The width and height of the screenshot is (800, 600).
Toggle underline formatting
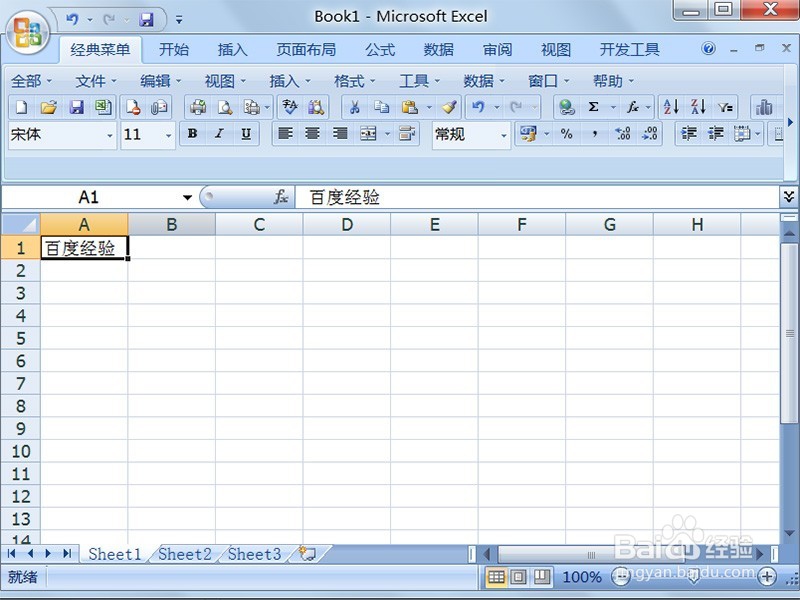tap(246, 134)
